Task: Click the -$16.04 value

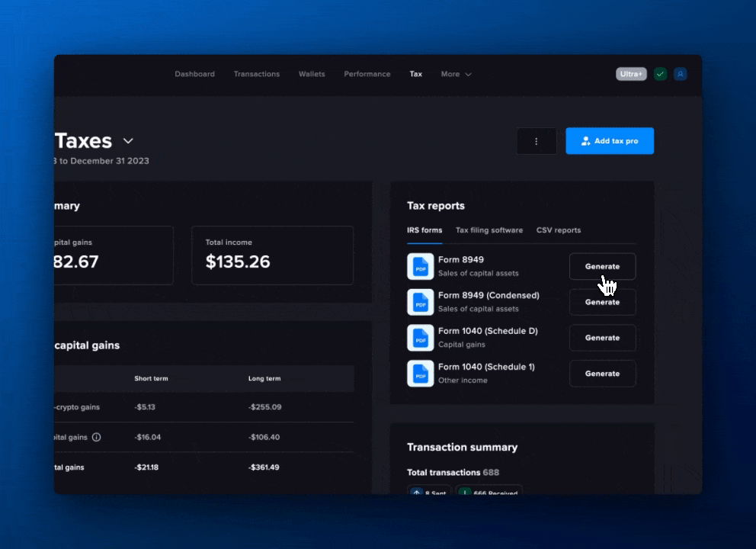Action: pos(148,437)
